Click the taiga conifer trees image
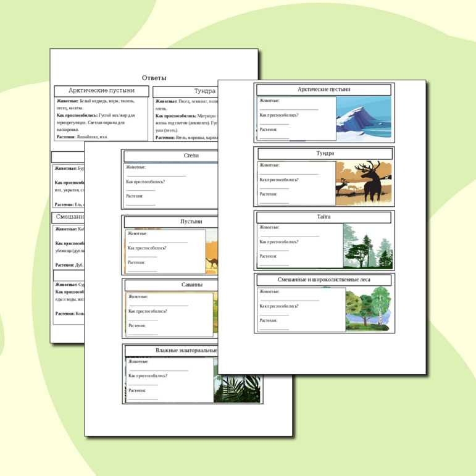The height and width of the screenshot is (476, 476). (x=367, y=246)
